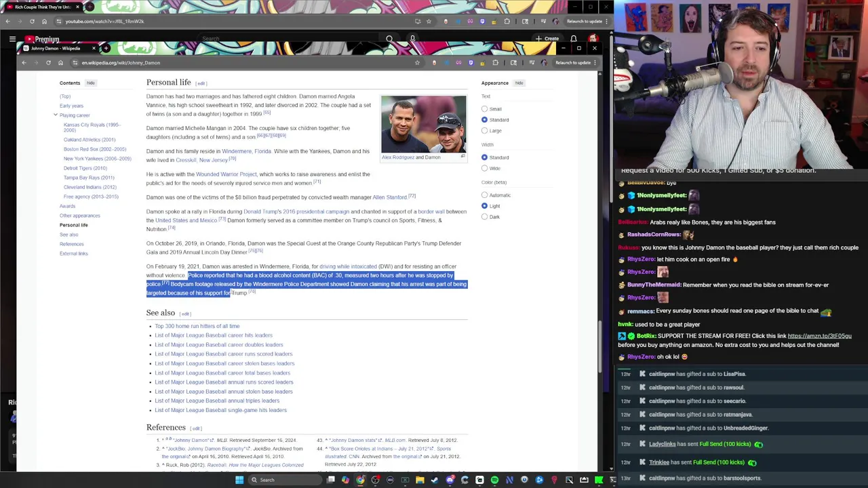Select Automatic color mode
Screen dimensions: 868x488
pyautogui.click(x=484, y=195)
